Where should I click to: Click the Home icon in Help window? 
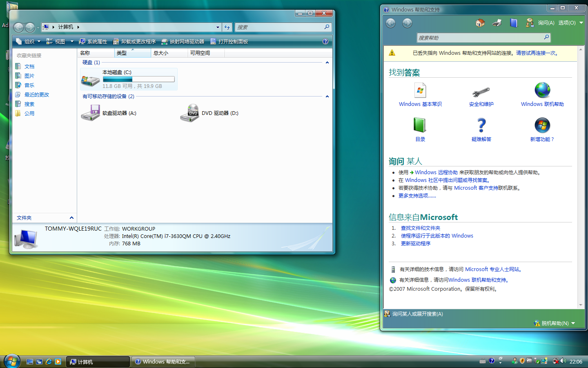click(480, 23)
